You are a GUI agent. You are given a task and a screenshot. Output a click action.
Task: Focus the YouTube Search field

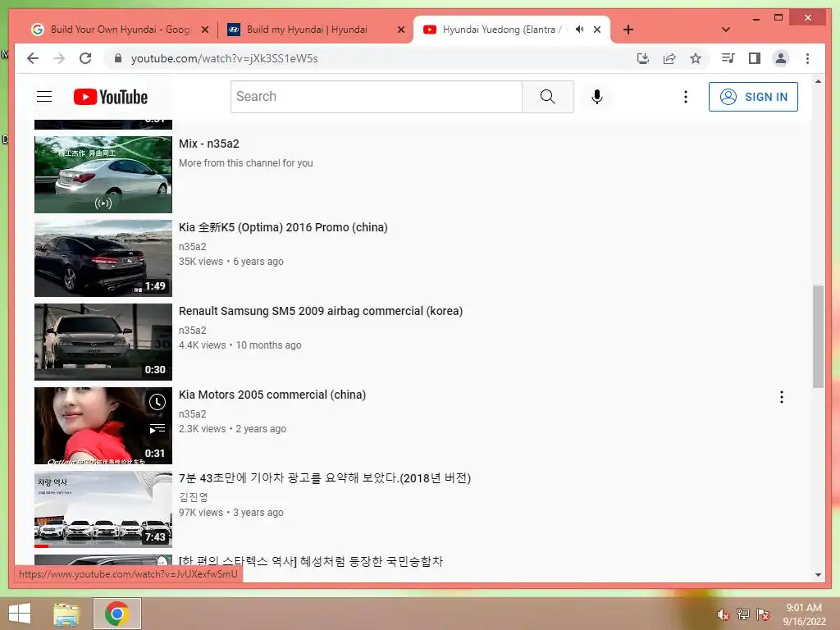(x=376, y=97)
